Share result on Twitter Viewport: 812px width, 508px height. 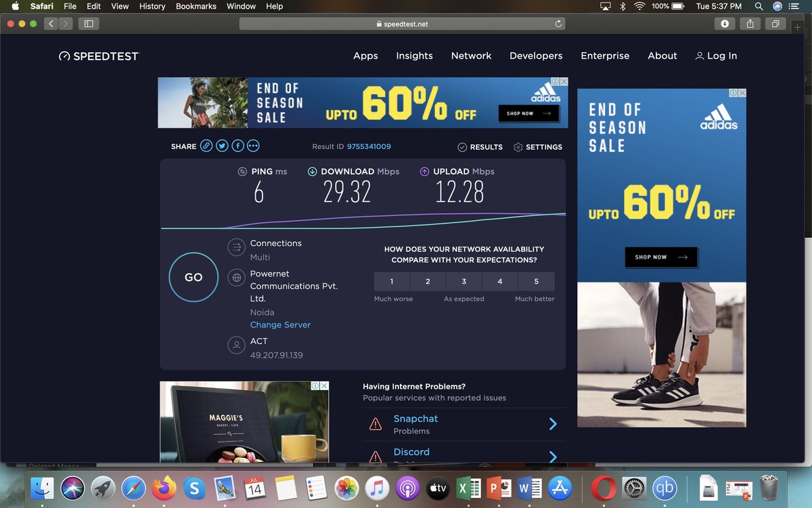pos(222,146)
